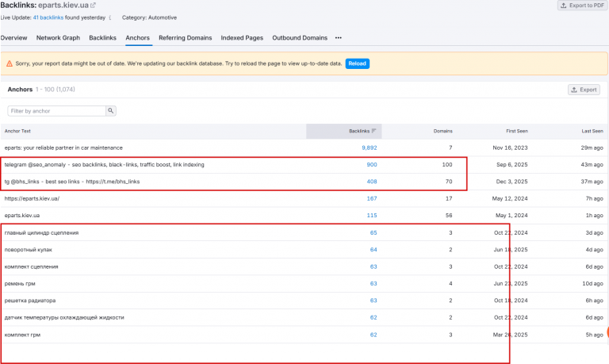Go to the Indexed Pages tab
Image resolution: width=609 pixels, height=364 pixels.
pyautogui.click(x=242, y=38)
